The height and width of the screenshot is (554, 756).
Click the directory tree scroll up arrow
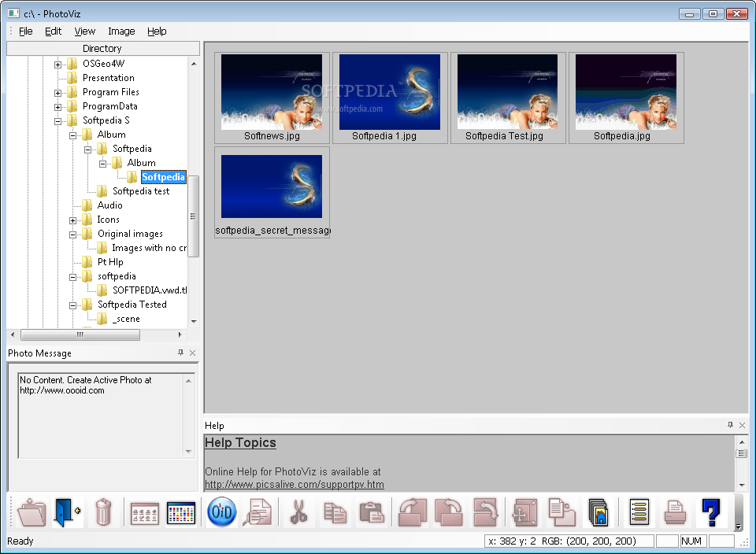tap(194, 64)
